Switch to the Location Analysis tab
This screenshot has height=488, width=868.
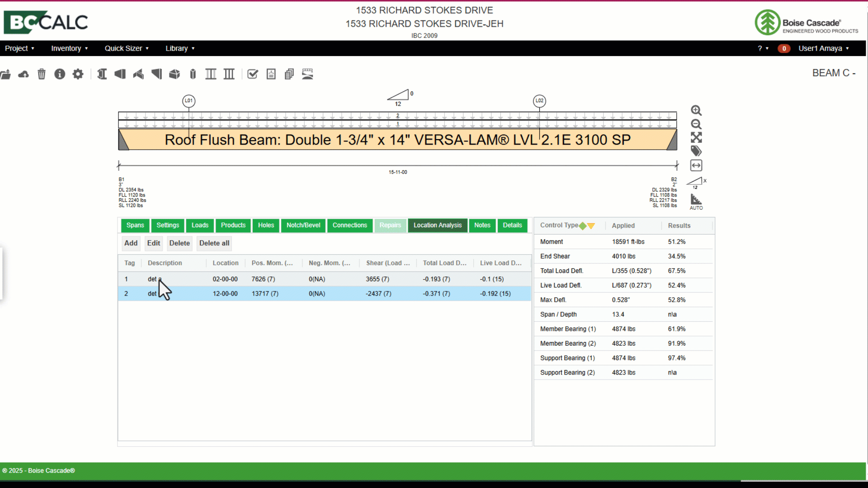438,225
